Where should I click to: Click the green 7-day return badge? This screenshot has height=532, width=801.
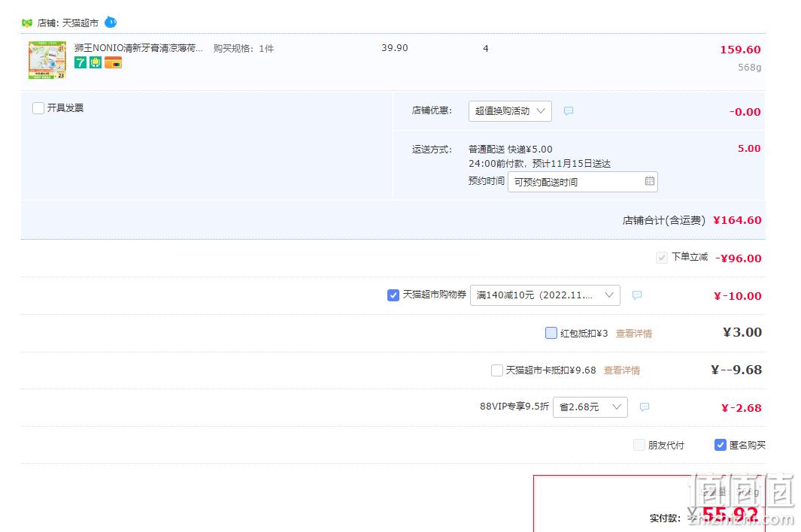click(x=80, y=62)
